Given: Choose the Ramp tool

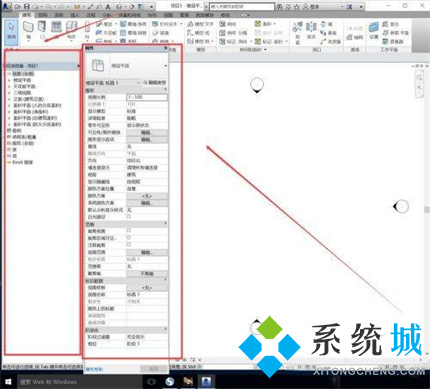Looking at the screenshot, I should coord(161,33).
